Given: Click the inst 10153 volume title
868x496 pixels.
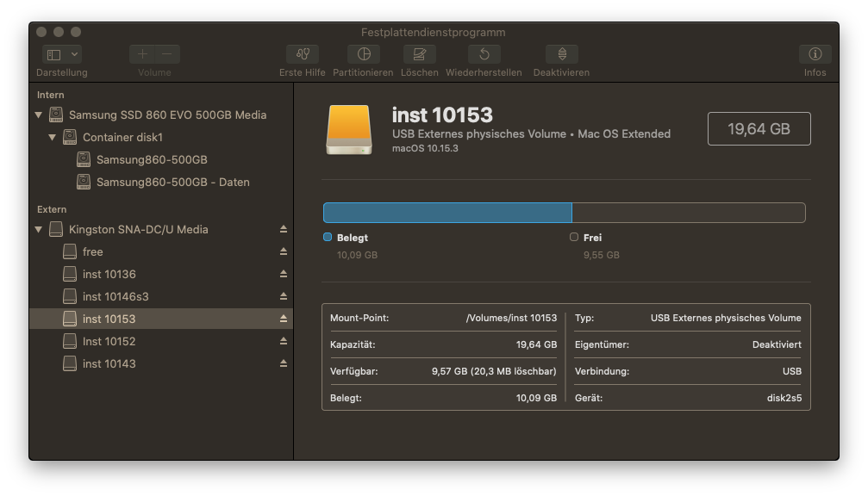Looking at the screenshot, I should point(442,115).
